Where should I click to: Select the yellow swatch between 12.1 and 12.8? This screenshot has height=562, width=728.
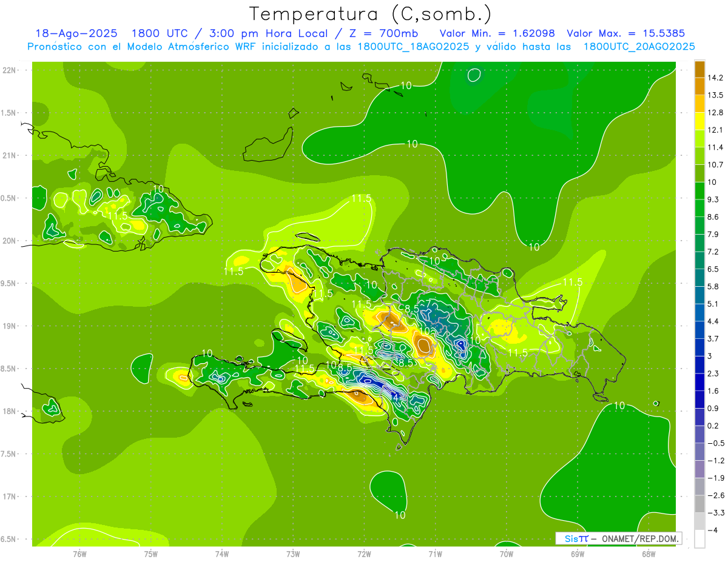pyautogui.click(x=699, y=121)
